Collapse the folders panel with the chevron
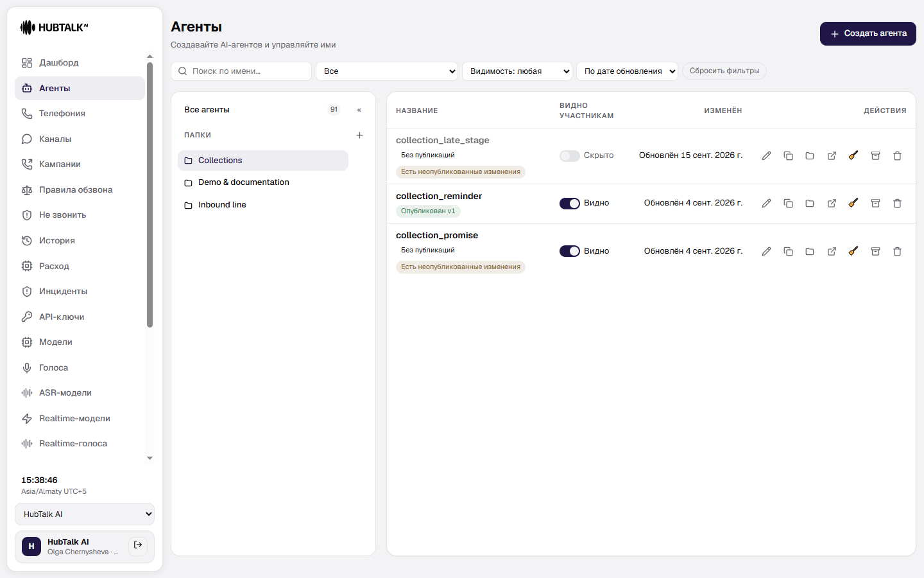The width and height of the screenshot is (924, 578). [359, 110]
